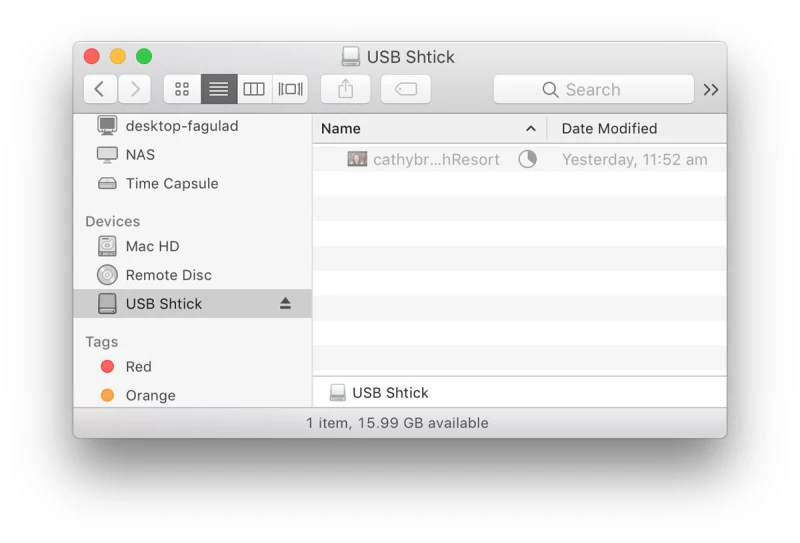Switch to column view

tap(254, 89)
